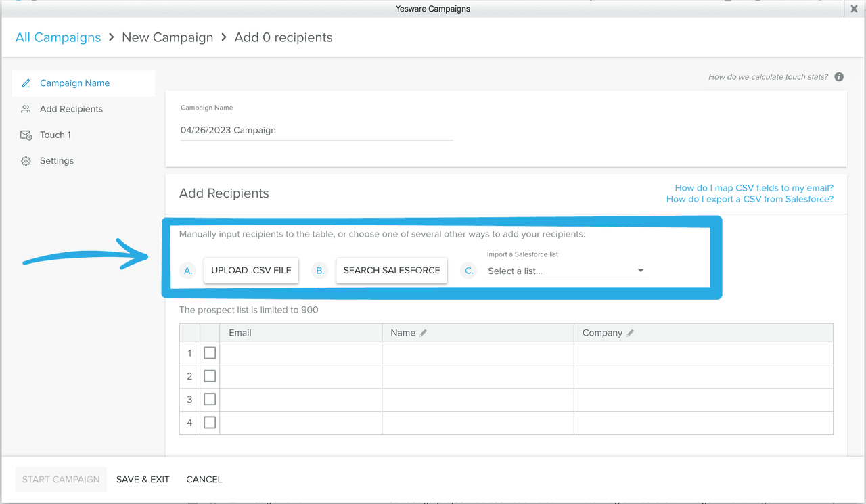Click the pencil icon next to Name column
866x504 pixels.
pos(424,333)
